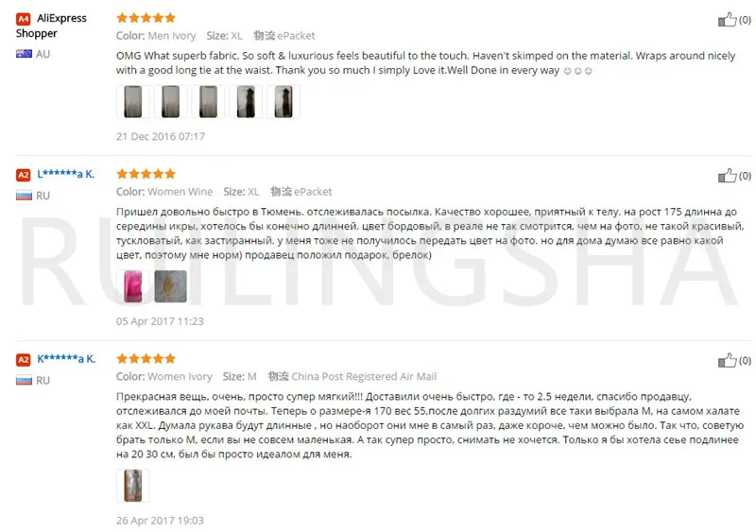View the gray keychain gift photo thumbnail

(x=170, y=286)
